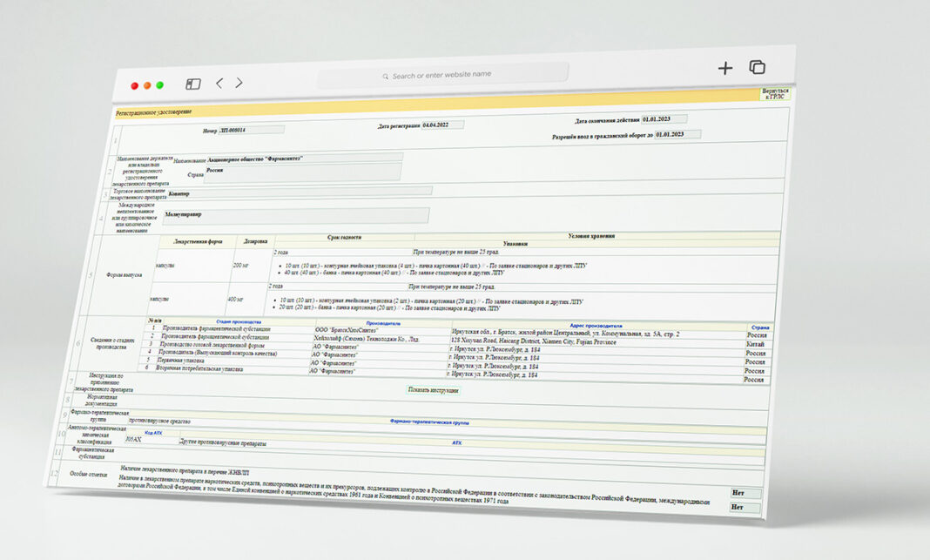Click the green fullscreen window button

(x=160, y=85)
